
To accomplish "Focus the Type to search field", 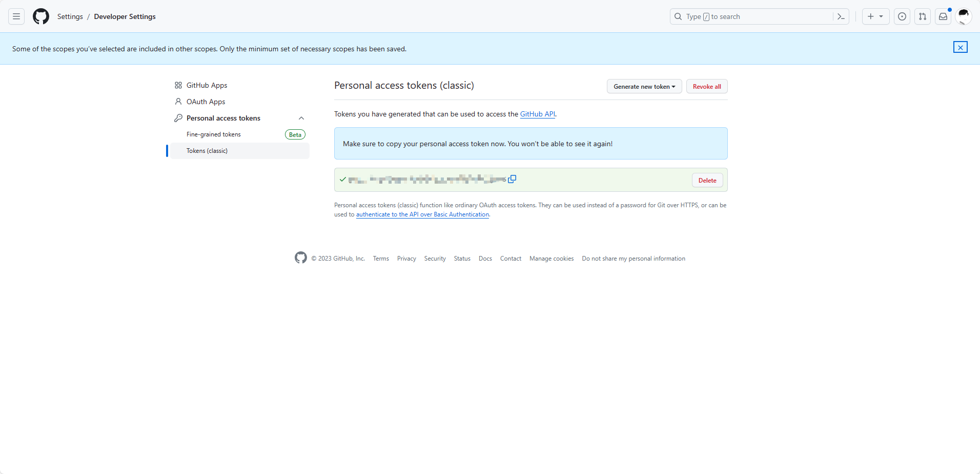I will click(x=751, y=16).
